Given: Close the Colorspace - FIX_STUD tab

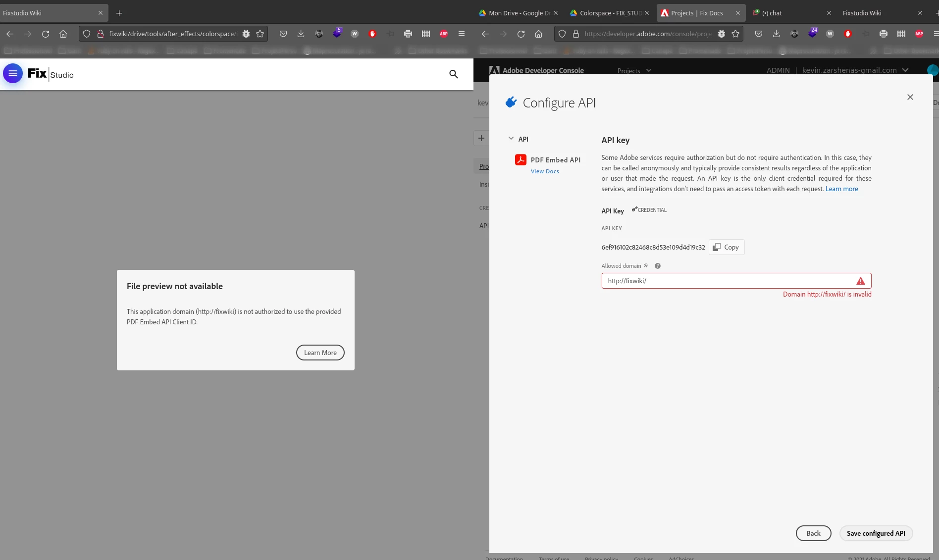Looking at the screenshot, I should point(647,13).
